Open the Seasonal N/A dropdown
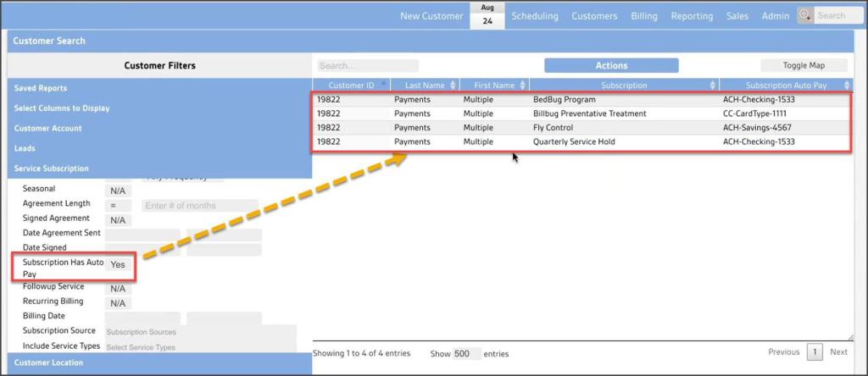 (118, 191)
